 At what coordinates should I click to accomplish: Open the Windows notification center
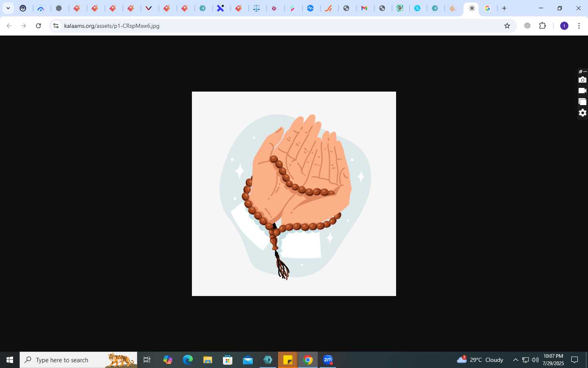(x=575, y=360)
